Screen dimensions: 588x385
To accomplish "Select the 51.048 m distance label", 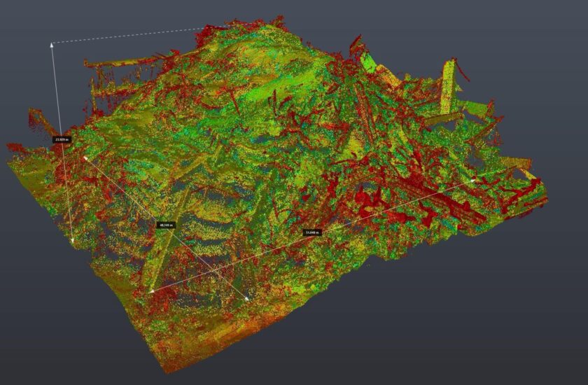I will (x=312, y=232).
